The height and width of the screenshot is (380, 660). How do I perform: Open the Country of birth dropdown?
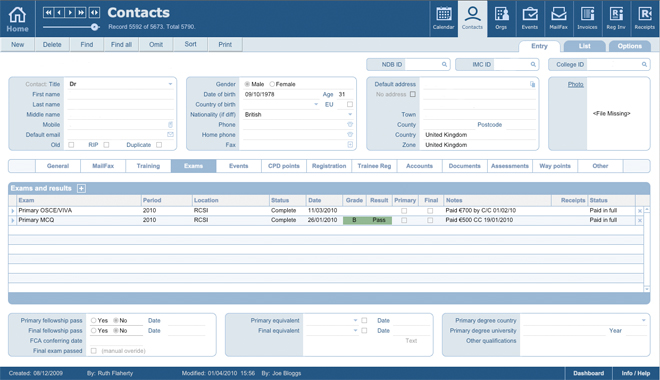click(x=316, y=104)
